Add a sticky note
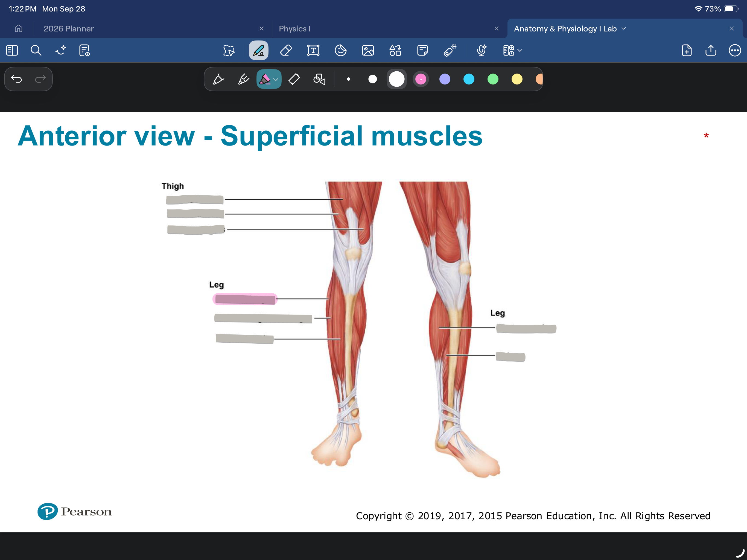The image size is (747, 560). pos(422,51)
